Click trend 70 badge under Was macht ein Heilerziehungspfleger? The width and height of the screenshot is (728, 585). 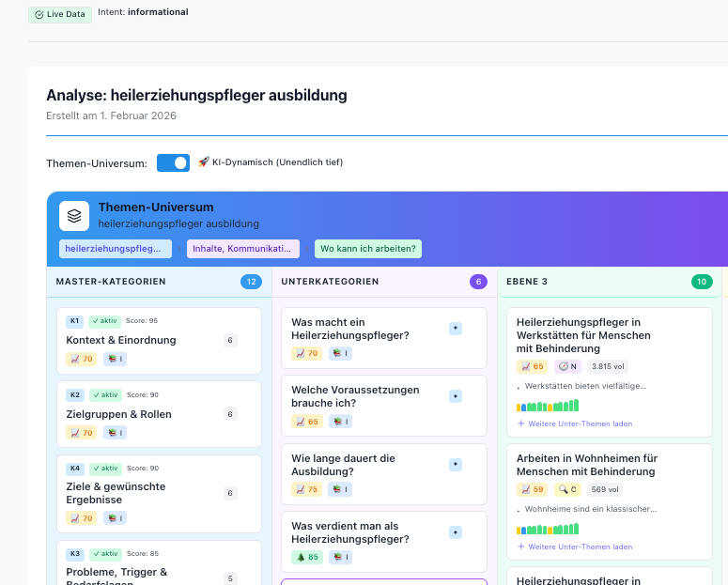click(306, 354)
